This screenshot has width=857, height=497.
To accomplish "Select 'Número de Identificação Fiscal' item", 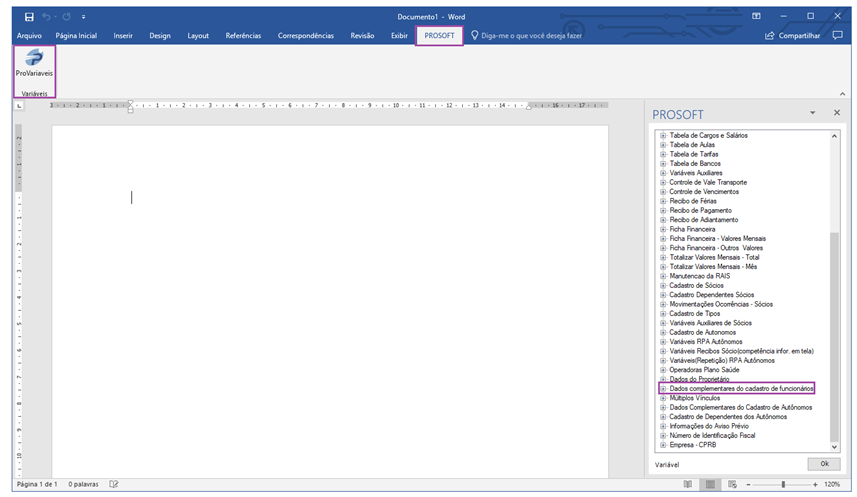I will click(712, 436).
